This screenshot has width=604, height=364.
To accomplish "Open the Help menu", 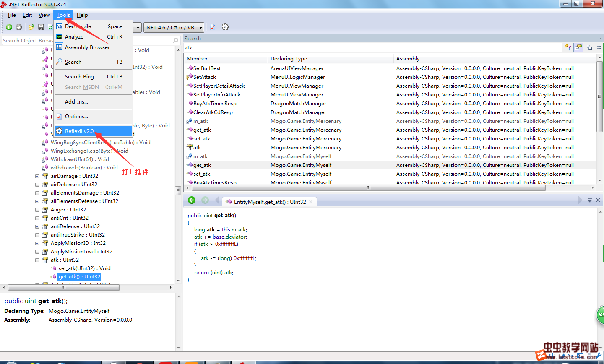I will pos(82,15).
